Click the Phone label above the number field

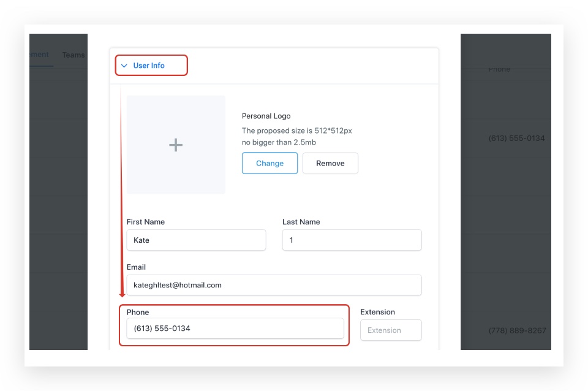pos(138,312)
